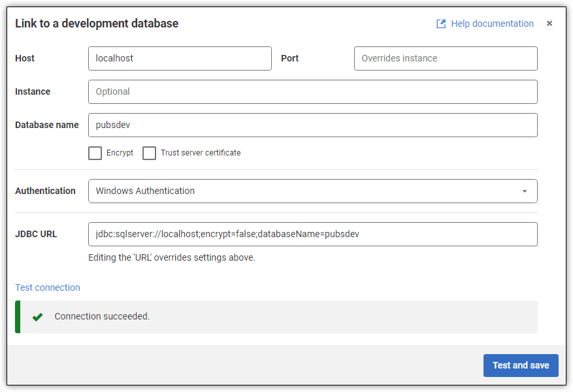Click the optional Instance field

(x=313, y=91)
